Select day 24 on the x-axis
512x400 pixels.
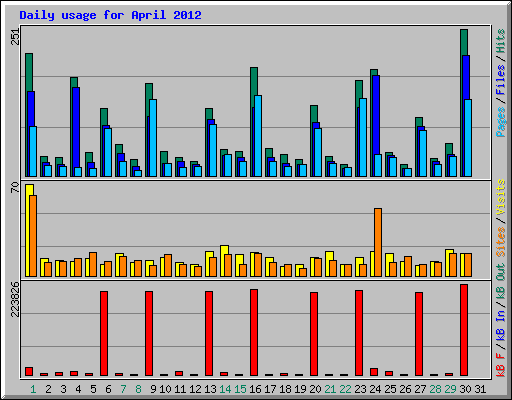(375, 389)
